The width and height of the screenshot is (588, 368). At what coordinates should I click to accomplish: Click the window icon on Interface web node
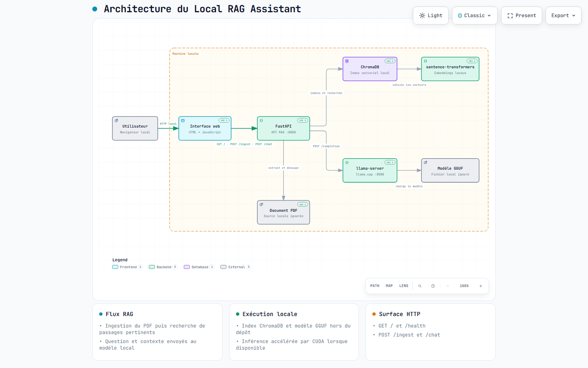click(x=183, y=121)
